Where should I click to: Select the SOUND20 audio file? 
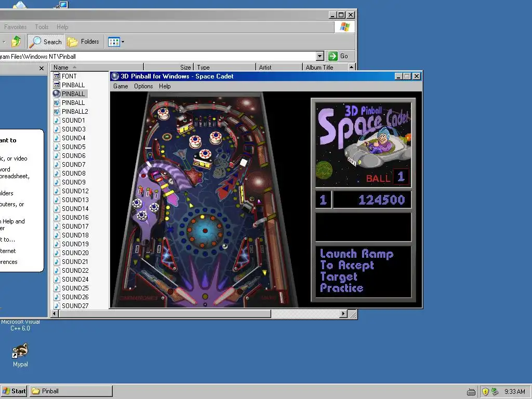click(71, 252)
